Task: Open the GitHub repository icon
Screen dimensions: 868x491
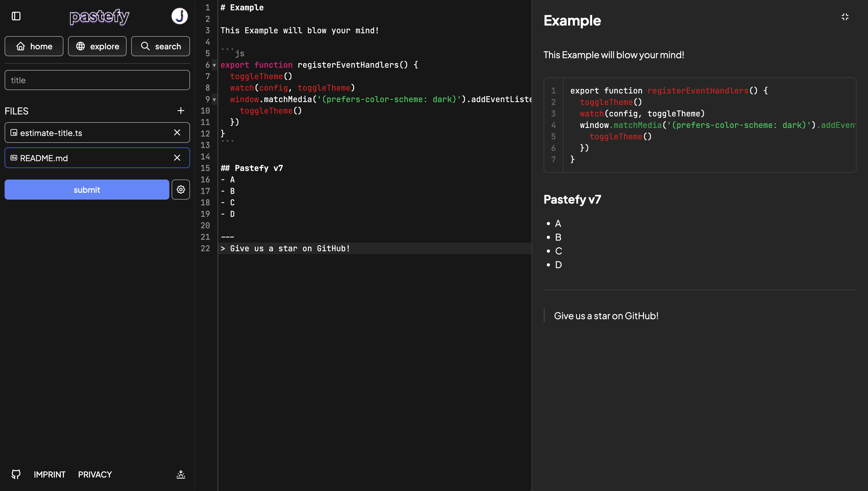Action: [x=16, y=474]
